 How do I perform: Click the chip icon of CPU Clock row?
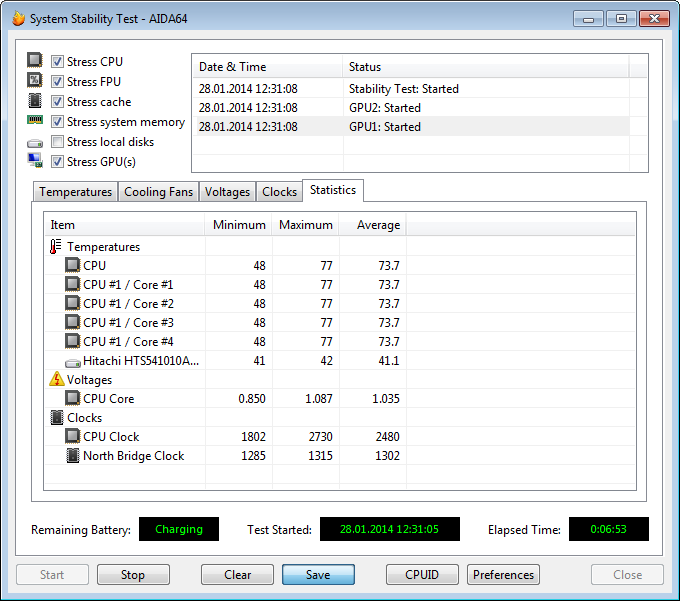click(72, 436)
